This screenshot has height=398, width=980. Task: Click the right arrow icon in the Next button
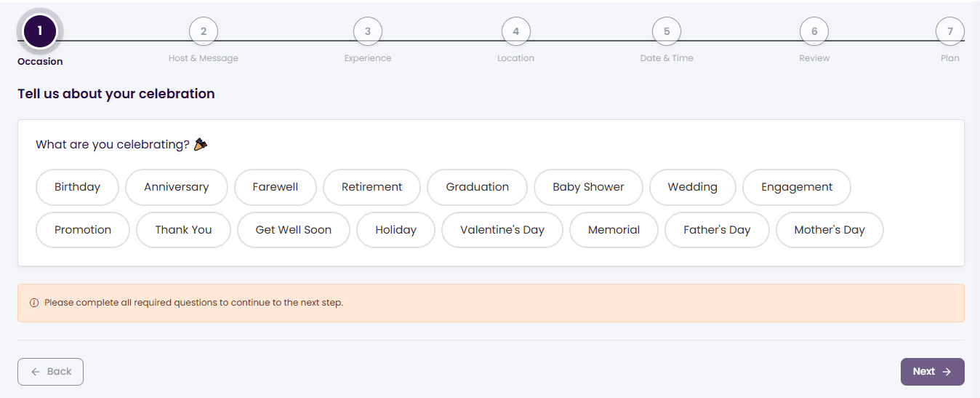[x=947, y=372]
